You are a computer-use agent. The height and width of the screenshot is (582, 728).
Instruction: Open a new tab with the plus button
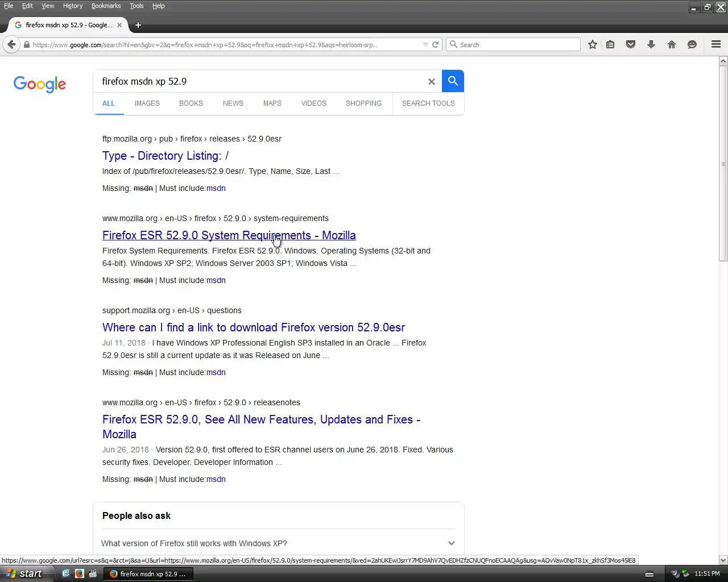tap(138, 25)
